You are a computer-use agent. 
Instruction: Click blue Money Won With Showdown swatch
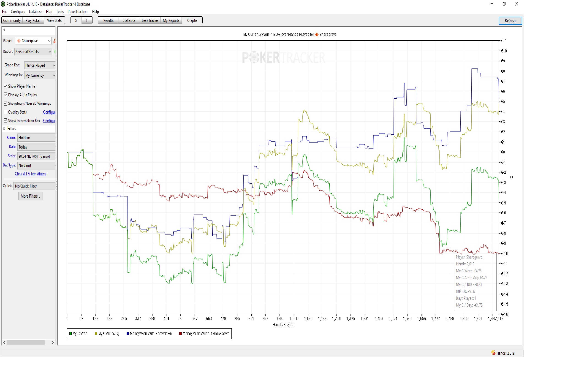pos(128,333)
